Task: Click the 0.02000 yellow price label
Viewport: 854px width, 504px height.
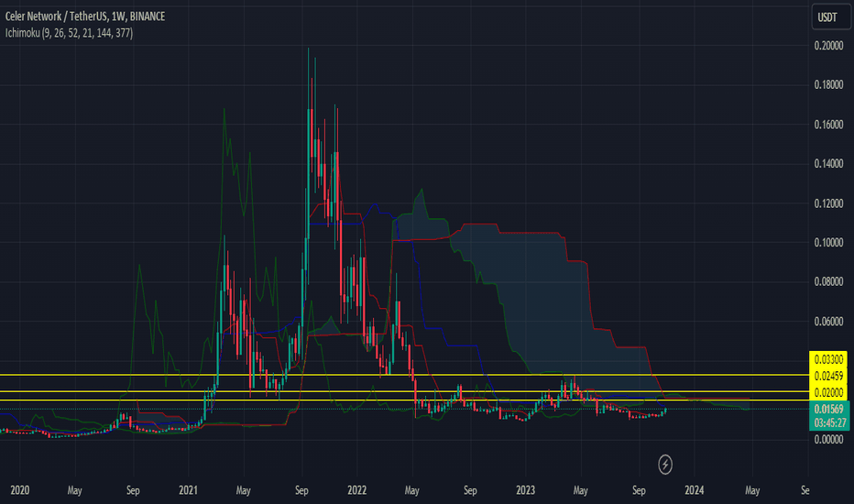Action: (828, 392)
